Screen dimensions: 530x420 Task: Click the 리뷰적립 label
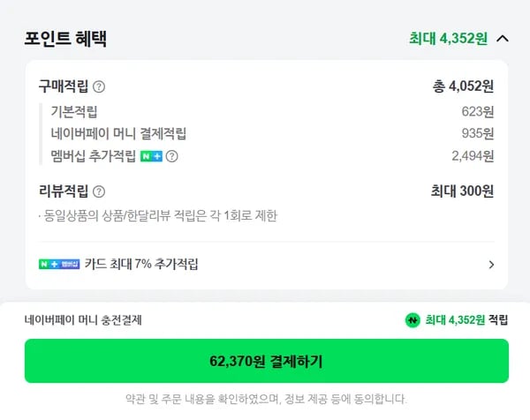pyautogui.click(x=64, y=191)
